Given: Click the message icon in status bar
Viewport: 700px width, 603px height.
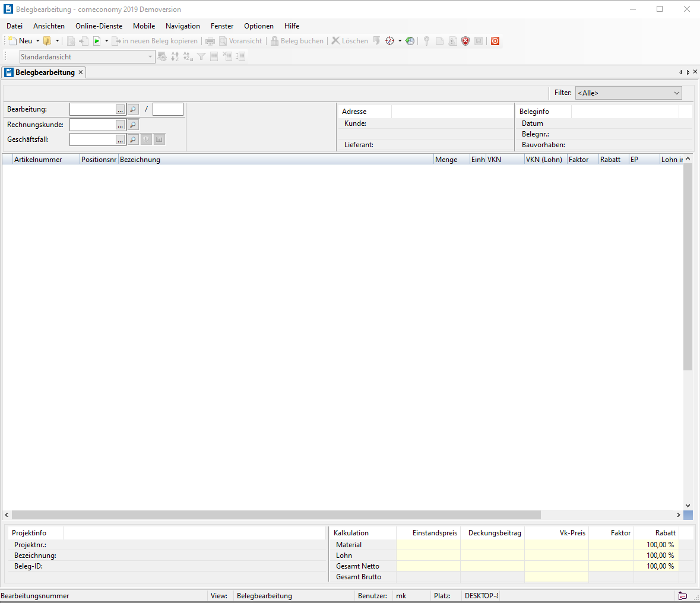Looking at the screenshot, I should coord(683,596).
